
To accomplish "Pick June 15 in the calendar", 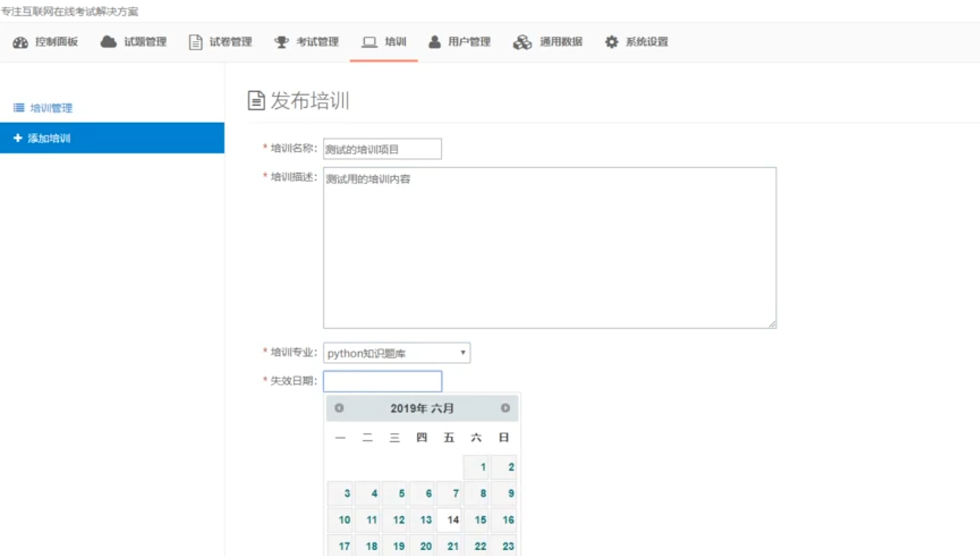I will pyautogui.click(x=478, y=520).
